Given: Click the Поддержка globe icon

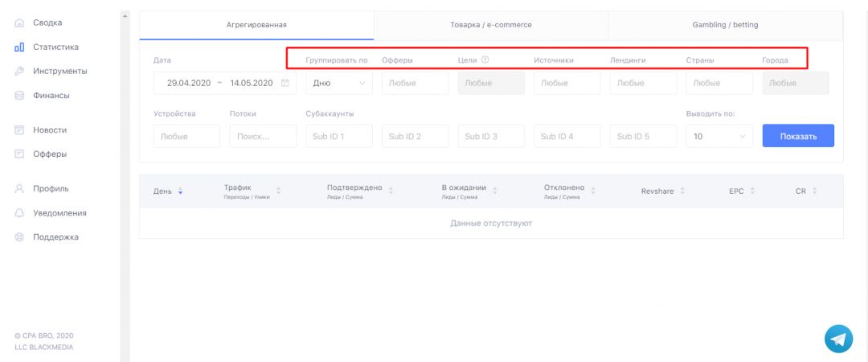Looking at the screenshot, I should tap(19, 237).
